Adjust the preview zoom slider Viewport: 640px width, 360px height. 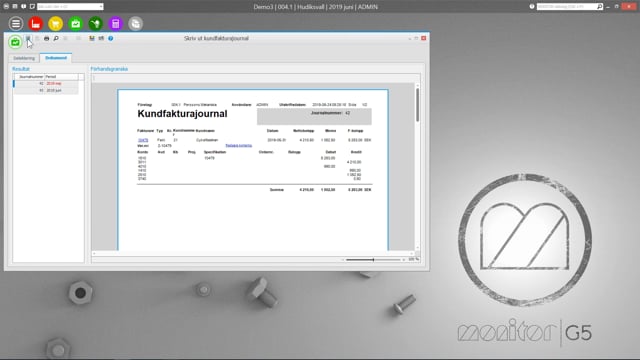373,260
